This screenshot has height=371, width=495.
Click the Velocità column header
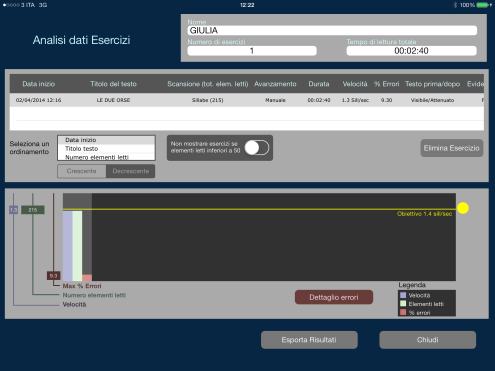point(355,84)
